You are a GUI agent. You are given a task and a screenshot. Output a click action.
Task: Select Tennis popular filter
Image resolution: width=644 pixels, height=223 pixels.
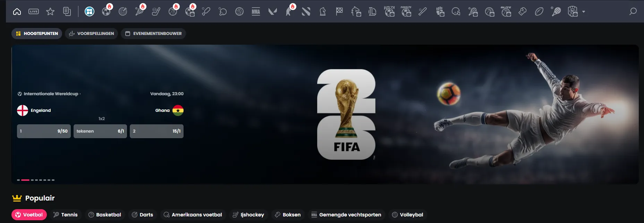click(x=66, y=215)
